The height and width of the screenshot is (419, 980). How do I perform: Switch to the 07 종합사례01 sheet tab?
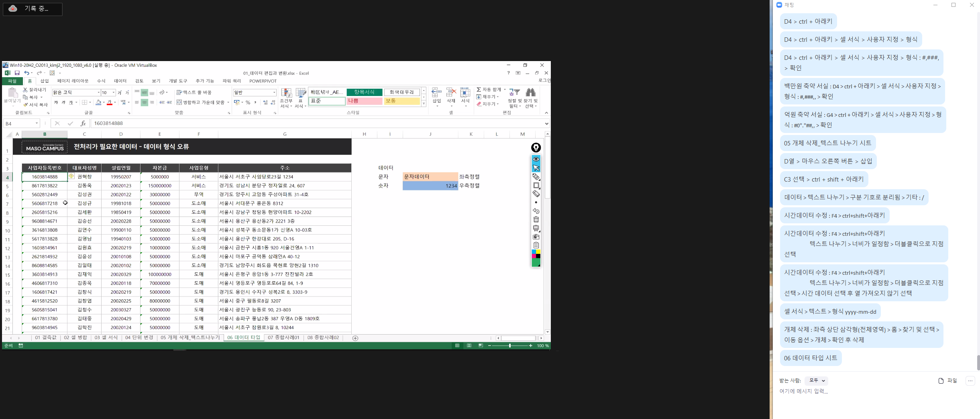click(283, 337)
